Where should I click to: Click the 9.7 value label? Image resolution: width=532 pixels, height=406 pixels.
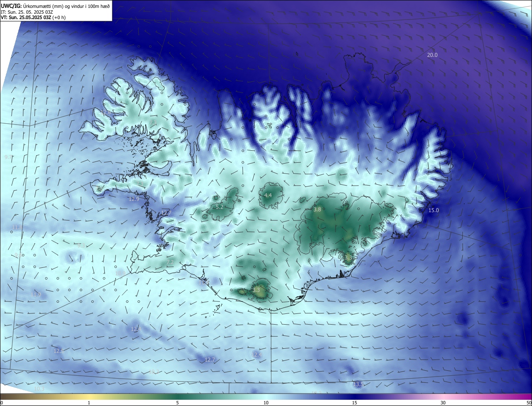tap(8, 157)
